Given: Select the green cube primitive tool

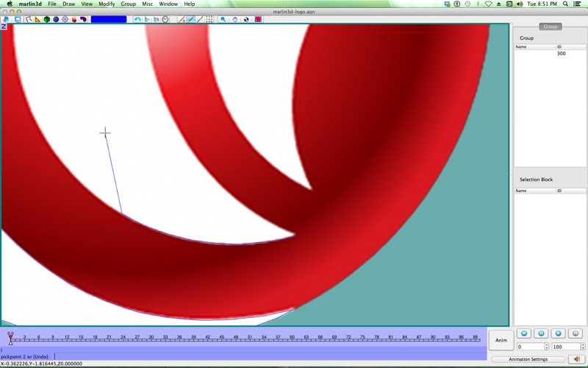Looking at the screenshot, I should click(46, 19).
